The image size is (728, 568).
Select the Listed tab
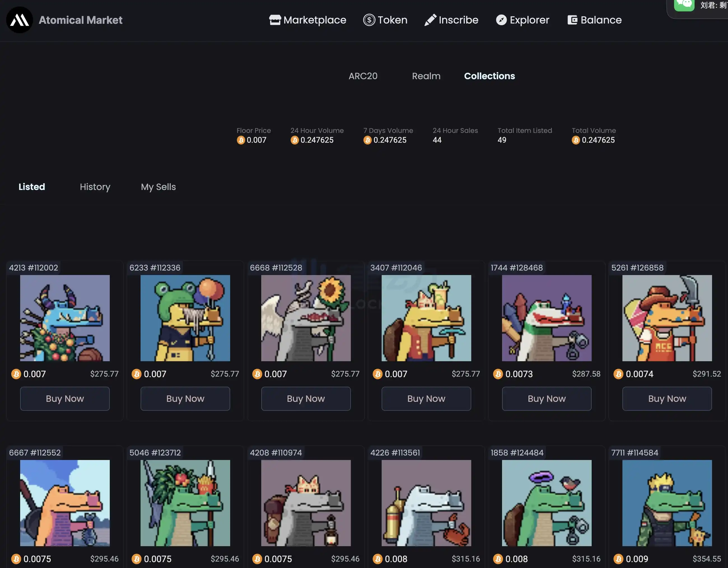tap(32, 187)
